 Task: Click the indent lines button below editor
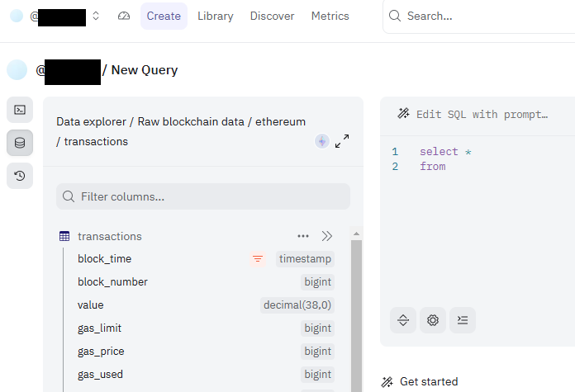463,320
